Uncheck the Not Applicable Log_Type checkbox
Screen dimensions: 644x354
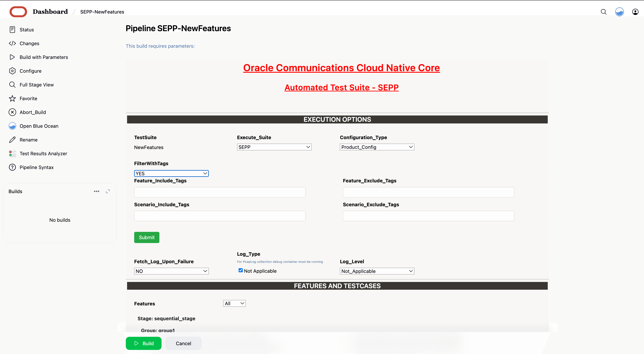click(241, 270)
